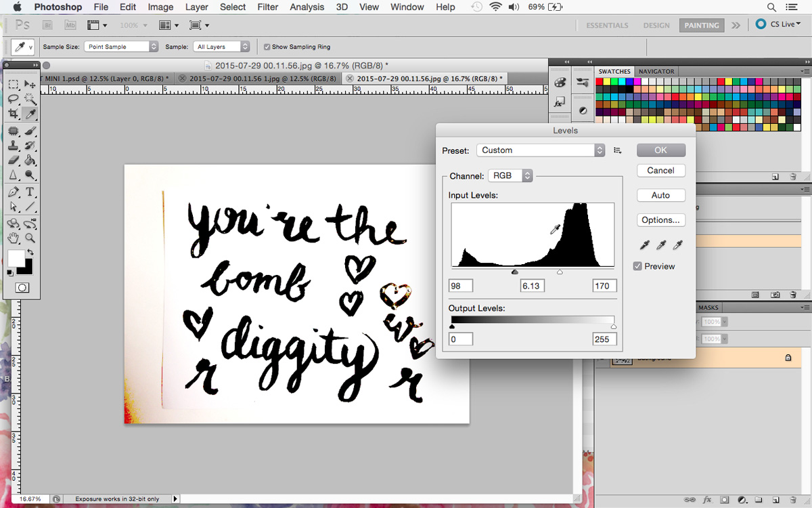Image resolution: width=812 pixels, height=508 pixels.
Task: Open the Filter menu
Action: 268,7
